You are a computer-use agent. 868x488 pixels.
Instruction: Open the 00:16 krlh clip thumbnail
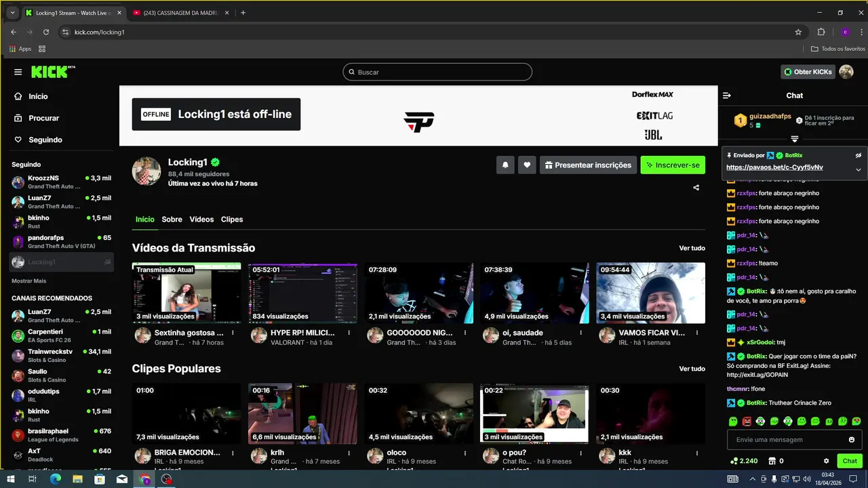coord(302,413)
